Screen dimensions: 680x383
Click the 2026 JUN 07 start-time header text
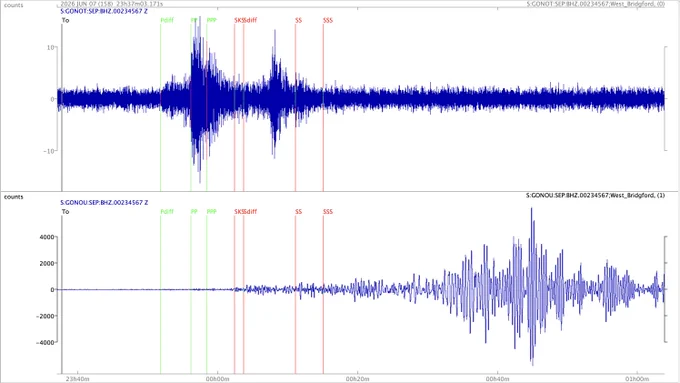click(x=112, y=3)
